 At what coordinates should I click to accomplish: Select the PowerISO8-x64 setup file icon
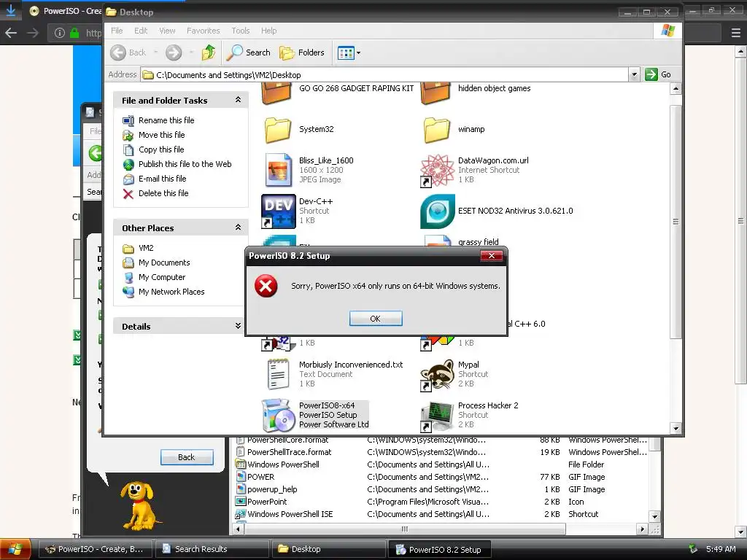pyautogui.click(x=278, y=415)
